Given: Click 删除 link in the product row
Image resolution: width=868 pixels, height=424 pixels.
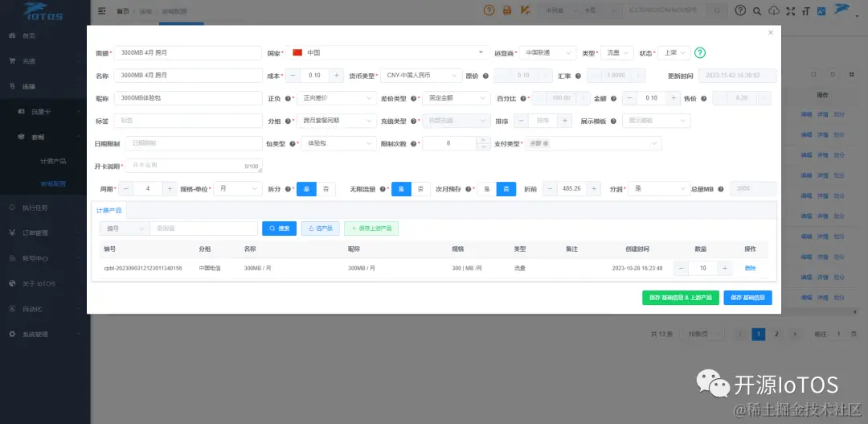Looking at the screenshot, I should click(750, 268).
